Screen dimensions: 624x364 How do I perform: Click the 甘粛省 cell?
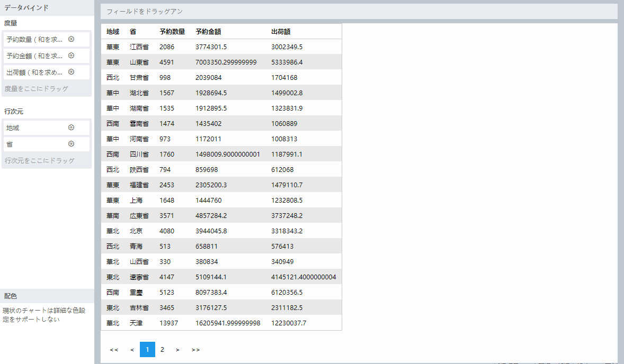coord(139,77)
